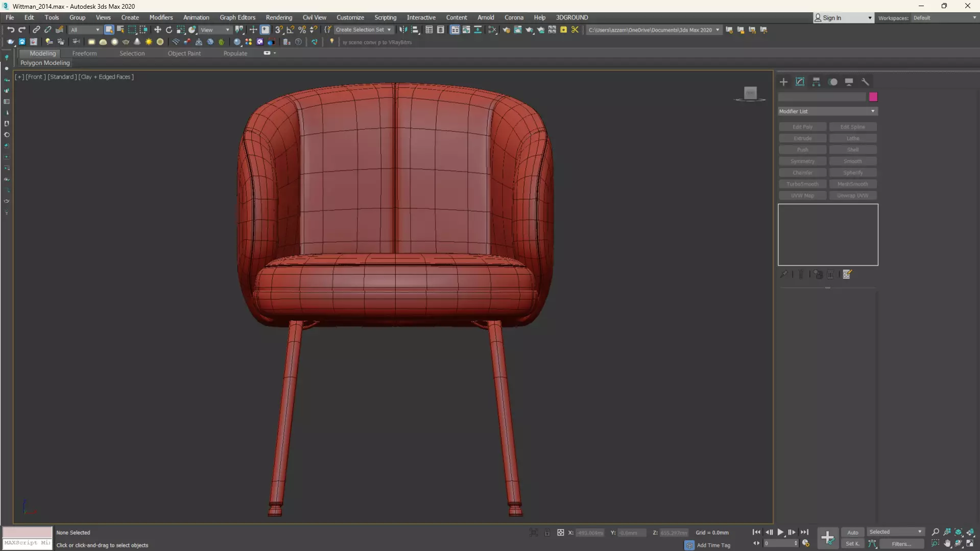Click the Configure Modifier Sets icon
Viewport: 980px width, 551px height.
point(847,275)
